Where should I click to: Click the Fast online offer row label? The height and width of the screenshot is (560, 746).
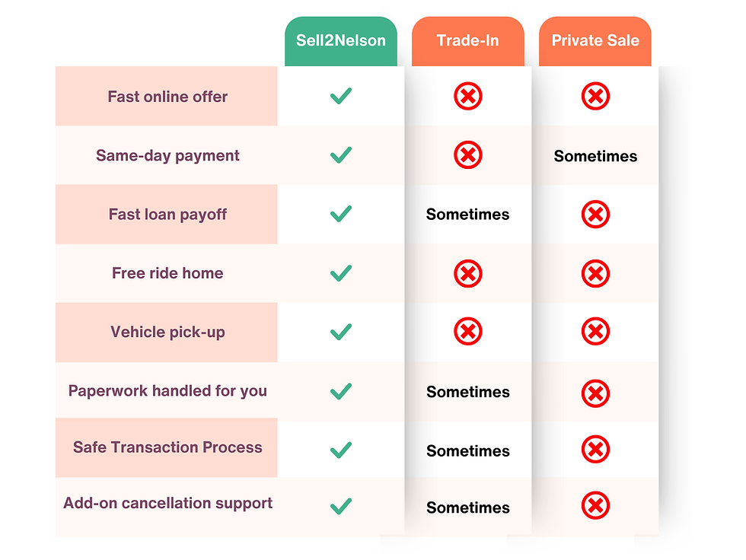167,97
